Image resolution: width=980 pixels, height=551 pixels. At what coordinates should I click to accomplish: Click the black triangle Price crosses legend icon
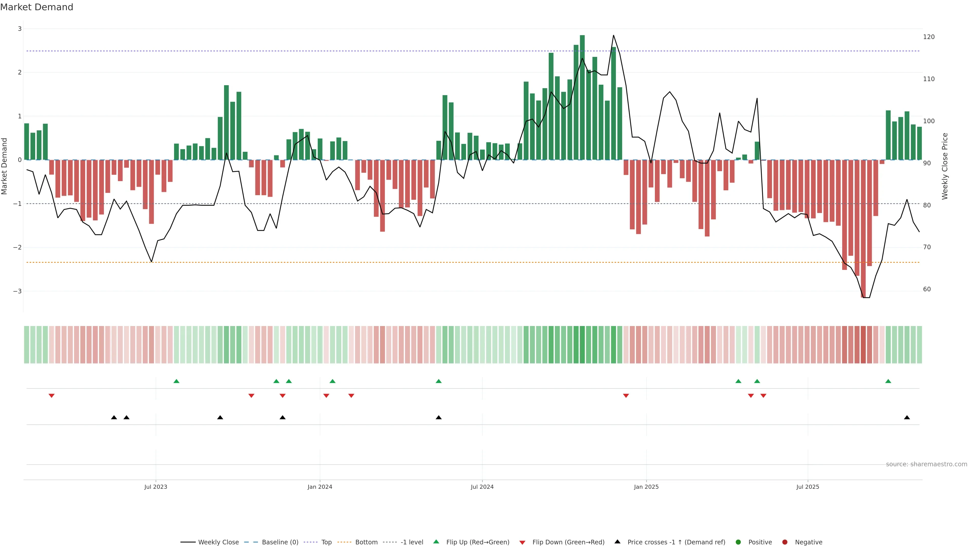(x=617, y=542)
